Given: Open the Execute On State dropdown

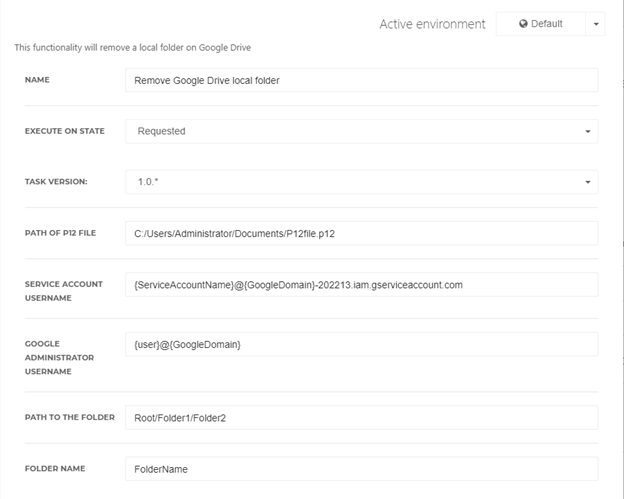Looking at the screenshot, I should (361, 131).
